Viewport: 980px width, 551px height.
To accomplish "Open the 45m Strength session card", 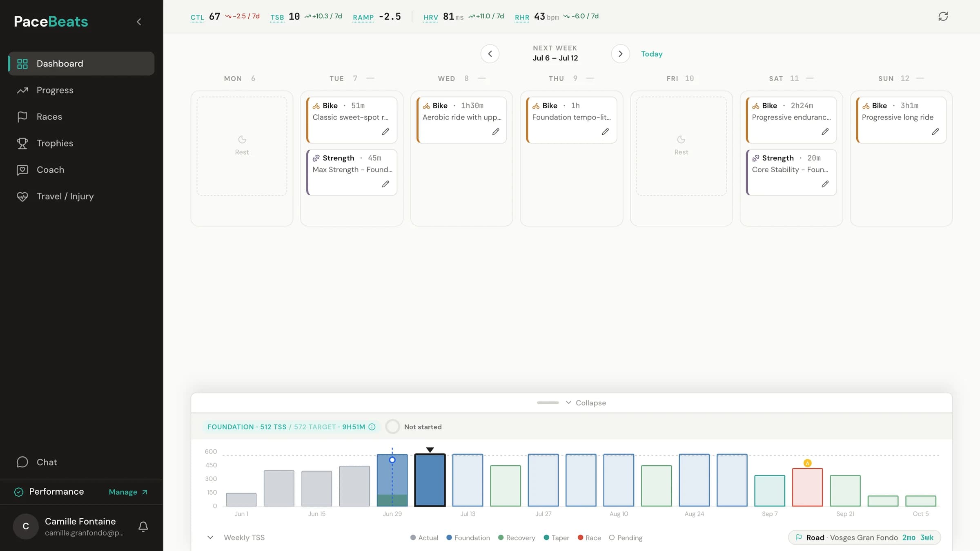I will tap(352, 172).
